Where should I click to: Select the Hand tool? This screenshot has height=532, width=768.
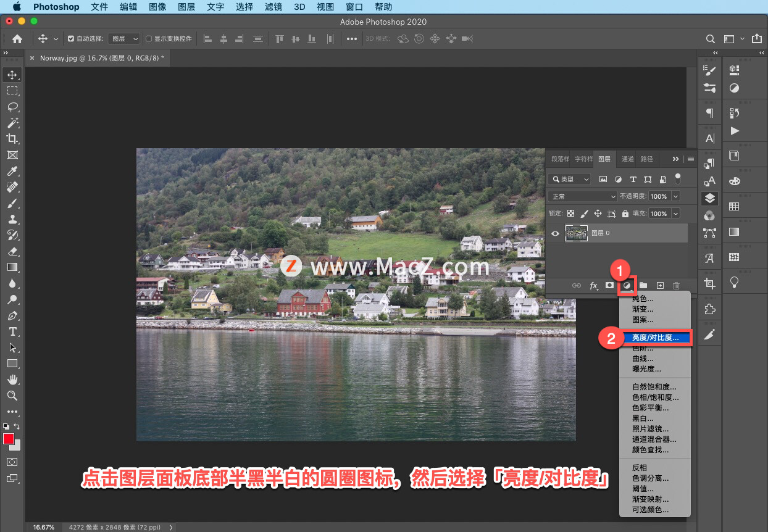click(12, 380)
